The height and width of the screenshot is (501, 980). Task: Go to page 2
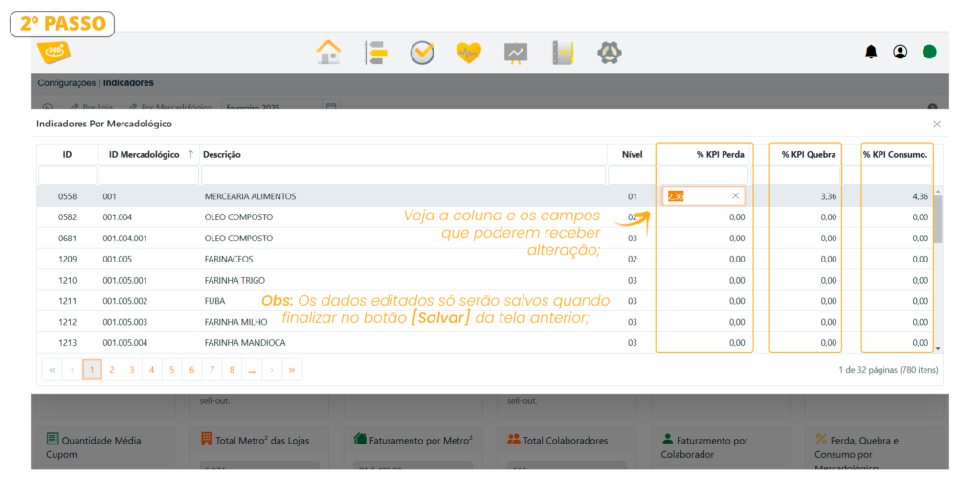(x=112, y=370)
